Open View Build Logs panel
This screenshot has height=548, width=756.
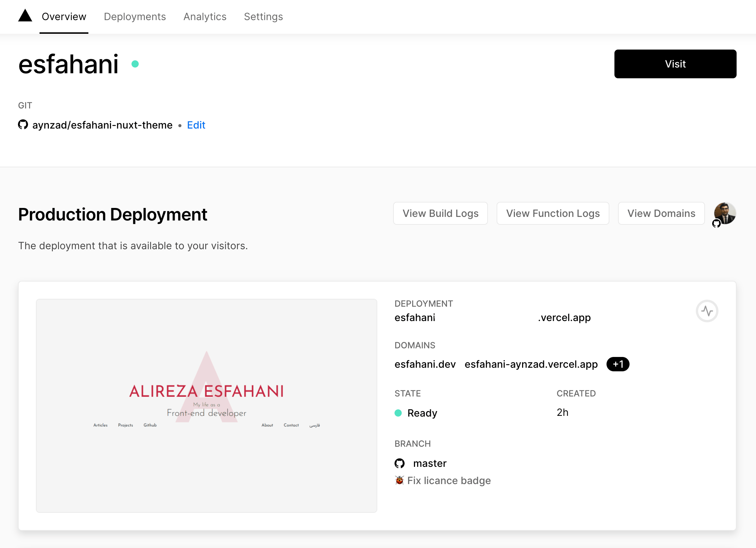point(440,212)
